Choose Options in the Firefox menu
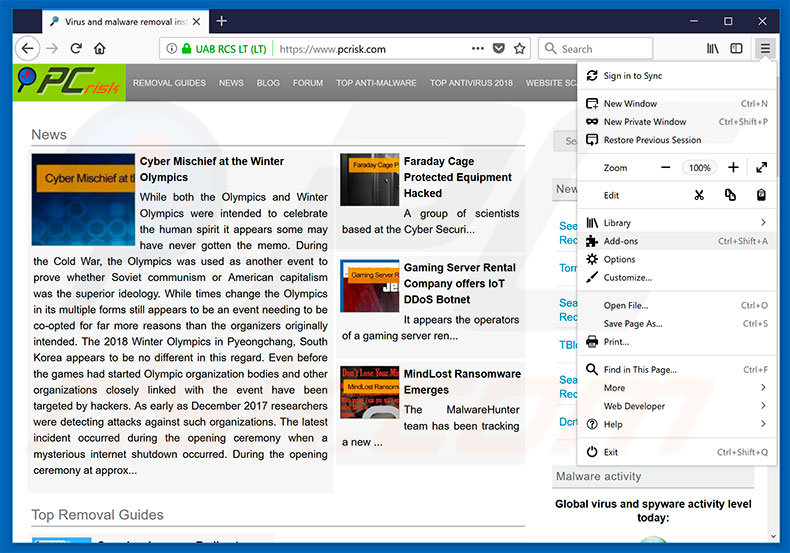 point(620,259)
